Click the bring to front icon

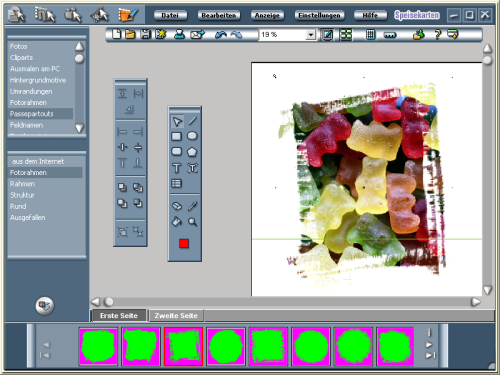(122, 188)
